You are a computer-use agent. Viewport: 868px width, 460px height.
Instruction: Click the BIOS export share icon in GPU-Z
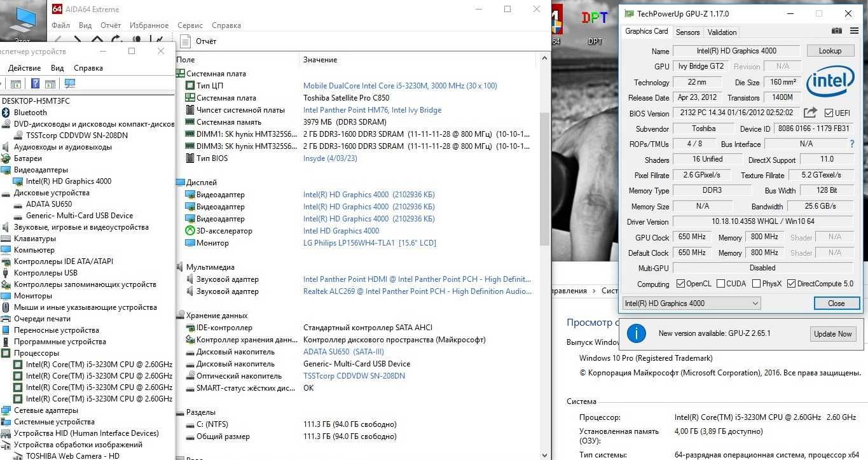pyautogui.click(x=810, y=113)
